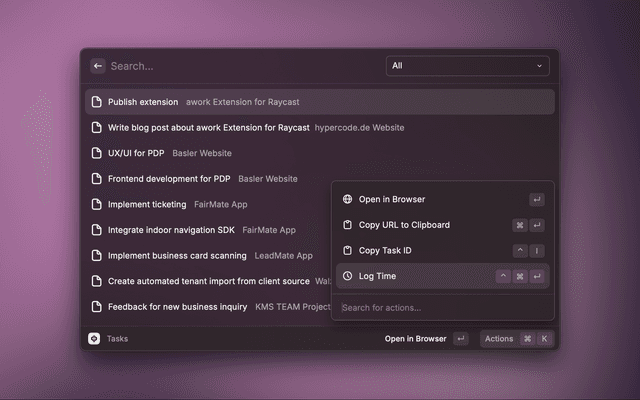This screenshot has height=400, width=640.
Task: Click Open in Browser in the footer
Action: pos(416,339)
